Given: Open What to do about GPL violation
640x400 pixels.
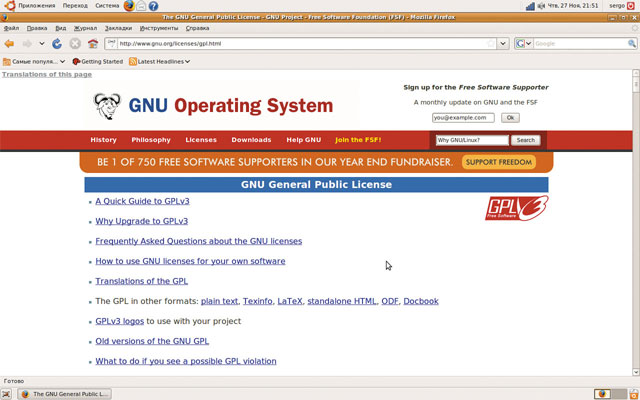Looking at the screenshot, I should click(x=186, y=361).
